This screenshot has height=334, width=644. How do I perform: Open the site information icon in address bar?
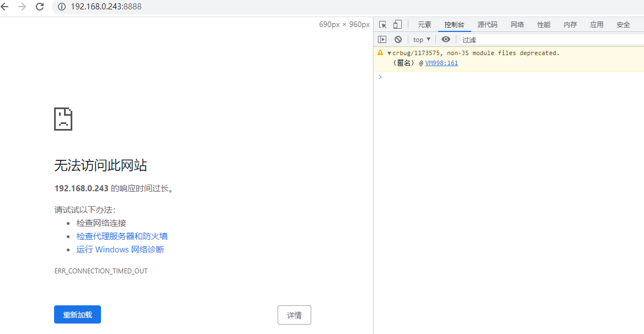(62, 7)
